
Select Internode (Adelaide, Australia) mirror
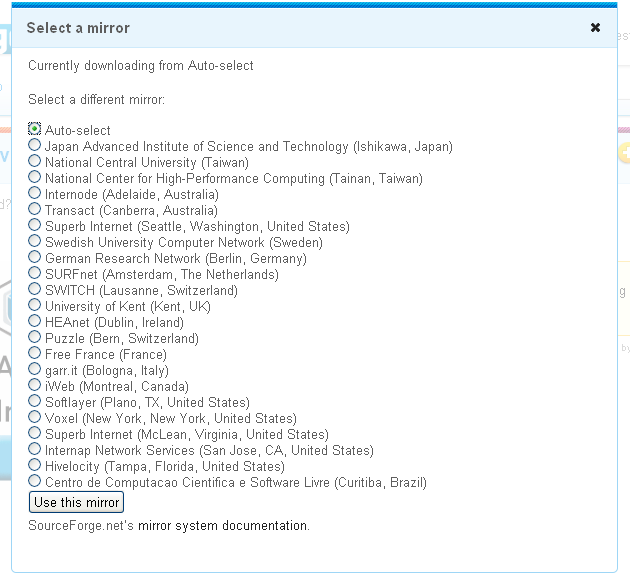[x=35, y=194]
